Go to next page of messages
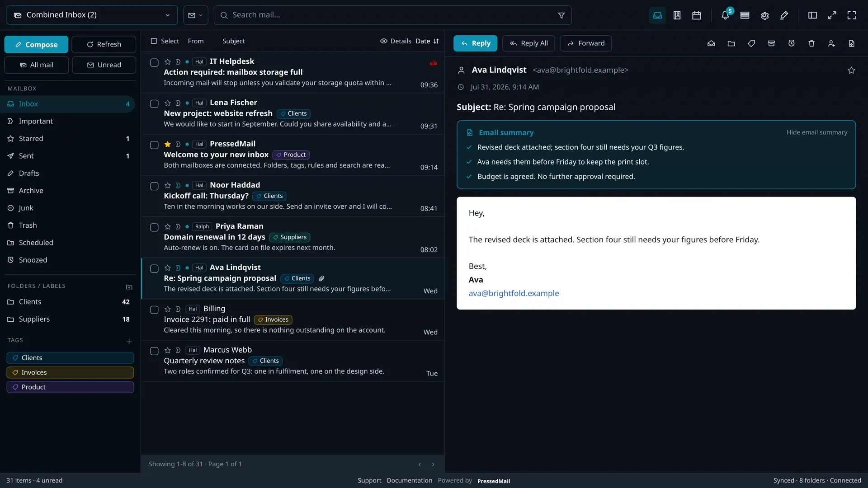The width and height of the screenshot is (868, 488). (433, 464)
